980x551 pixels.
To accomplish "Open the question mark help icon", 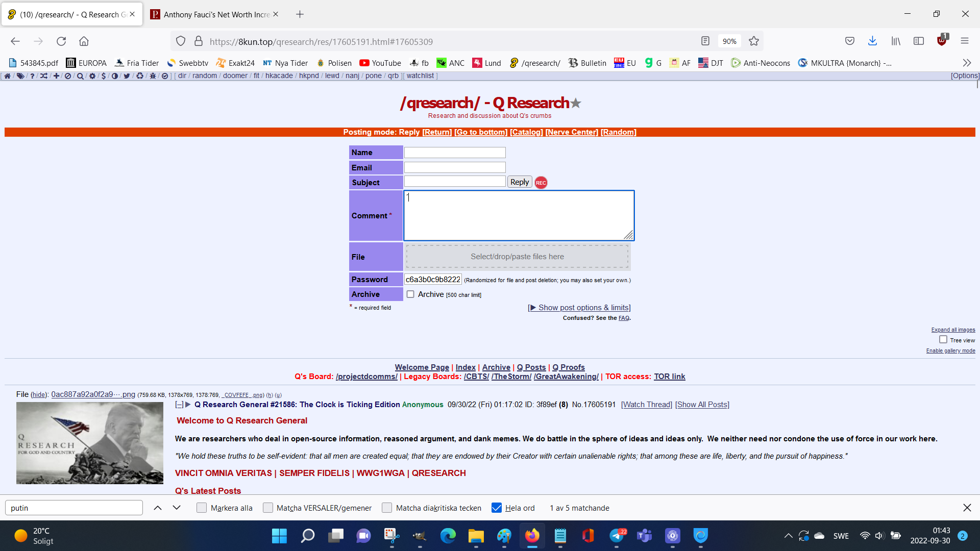I will pos(32,76).
